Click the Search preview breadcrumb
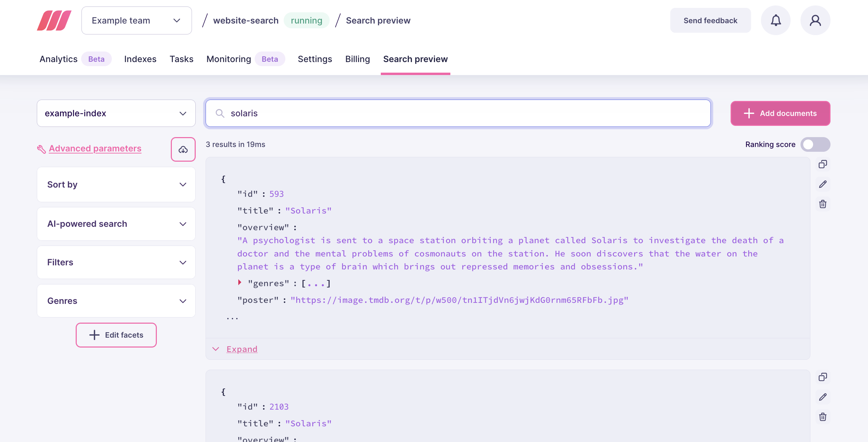This screenshot has width=868, height=442. pyautogui.click(x=378, y=20)
